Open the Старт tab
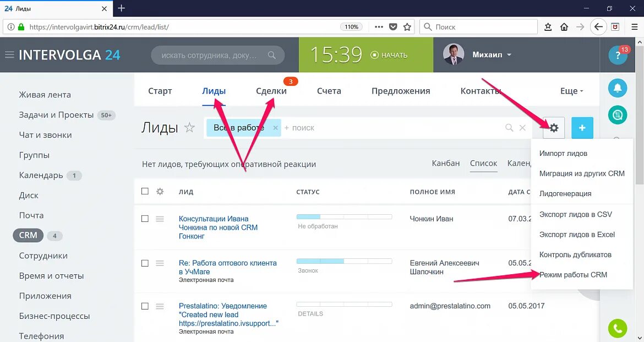The image size is (644, 342). pos(160,91)
